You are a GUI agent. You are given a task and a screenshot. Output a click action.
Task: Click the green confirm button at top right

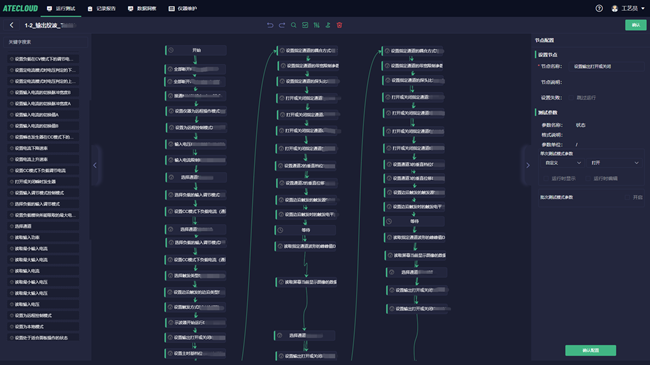tap(635, 25)
